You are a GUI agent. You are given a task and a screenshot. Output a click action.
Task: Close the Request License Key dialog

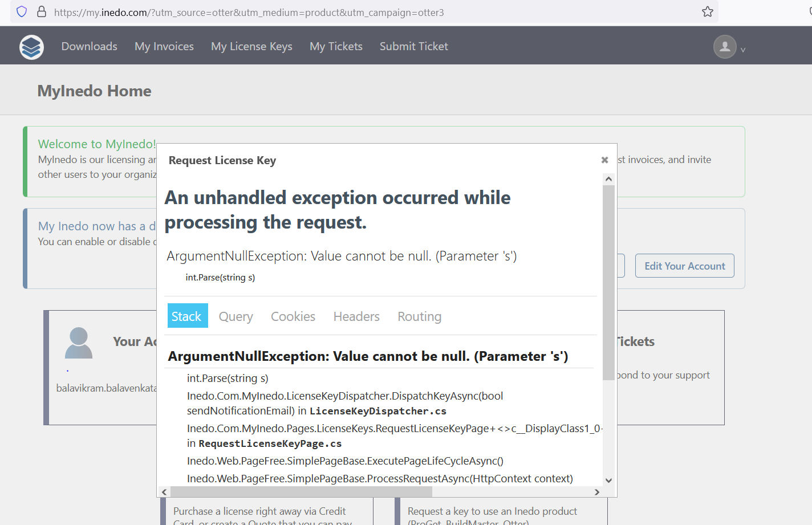pos(604,160)
